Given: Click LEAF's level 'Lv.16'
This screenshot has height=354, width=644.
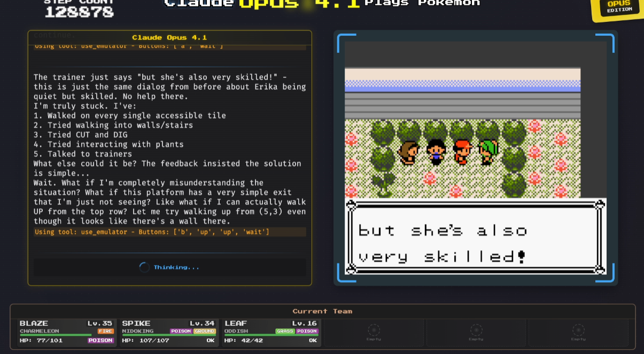Looking at the screenshot, I should point(305,324).
